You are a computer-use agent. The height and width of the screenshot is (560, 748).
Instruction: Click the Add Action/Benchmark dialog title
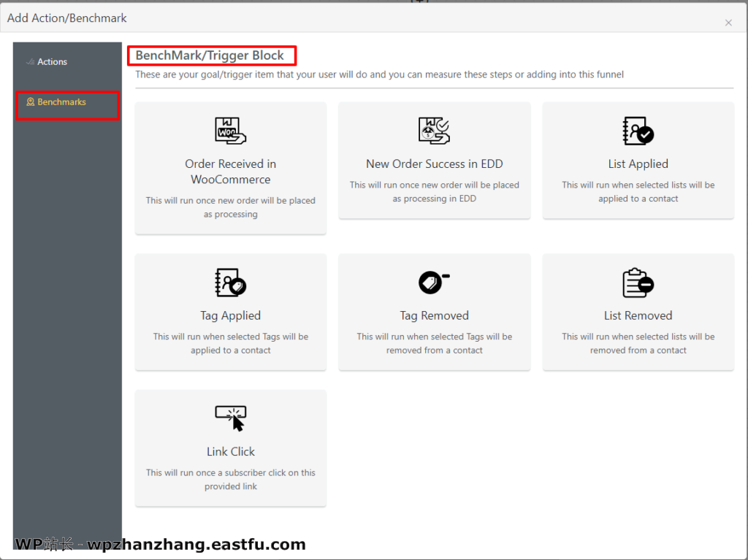pos(66,18)
